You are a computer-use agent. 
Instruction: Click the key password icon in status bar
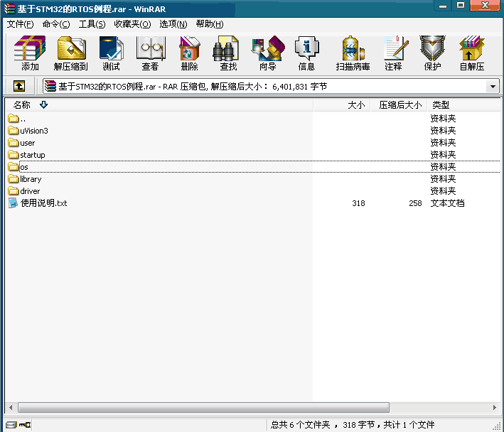tap(25, 425)
